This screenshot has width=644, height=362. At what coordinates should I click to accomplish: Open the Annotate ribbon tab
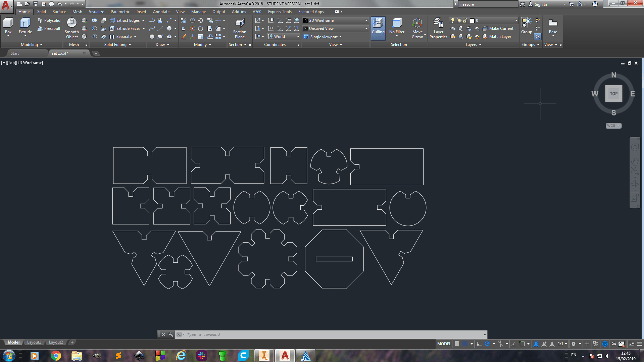[x=161, y=12]
